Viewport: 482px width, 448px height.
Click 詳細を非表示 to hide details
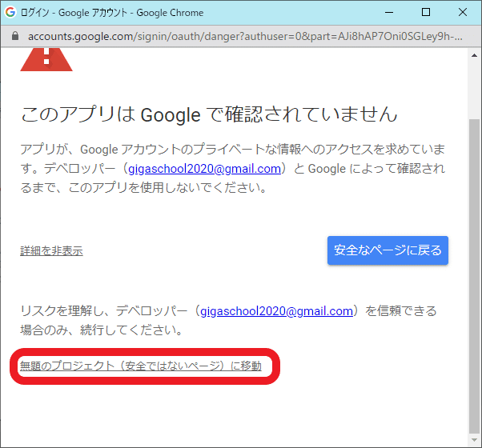point(51,251)
